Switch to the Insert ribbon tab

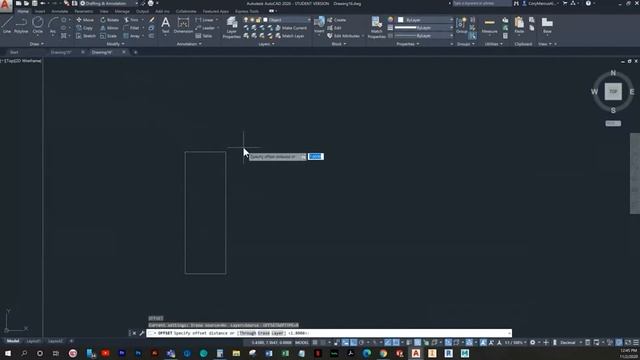40,11
